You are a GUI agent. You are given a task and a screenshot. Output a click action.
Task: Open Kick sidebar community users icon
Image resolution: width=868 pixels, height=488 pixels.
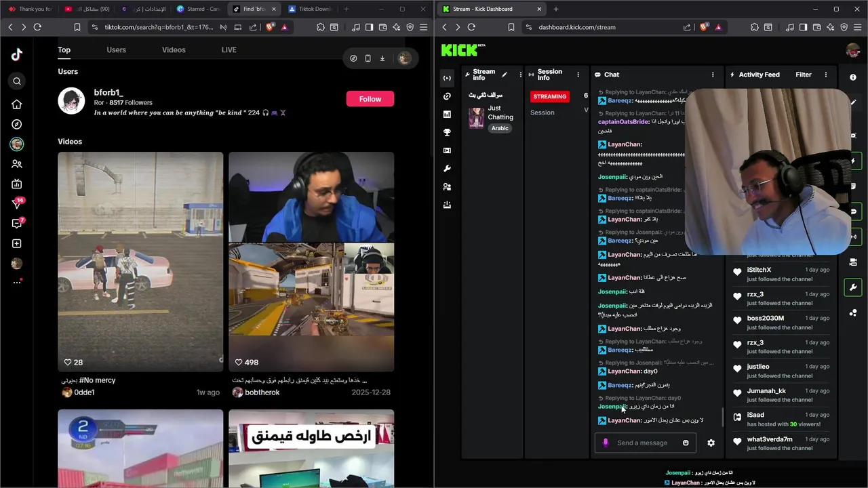(x=447, y=186)
